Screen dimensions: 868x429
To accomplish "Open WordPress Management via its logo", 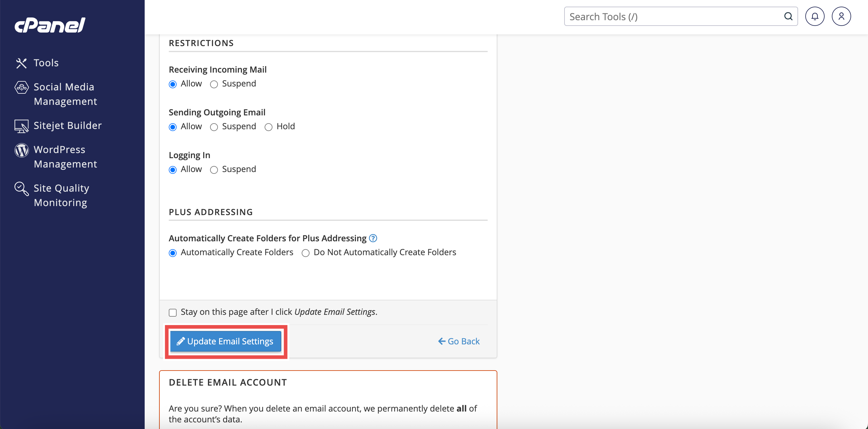I will click(x=22, y=150).
